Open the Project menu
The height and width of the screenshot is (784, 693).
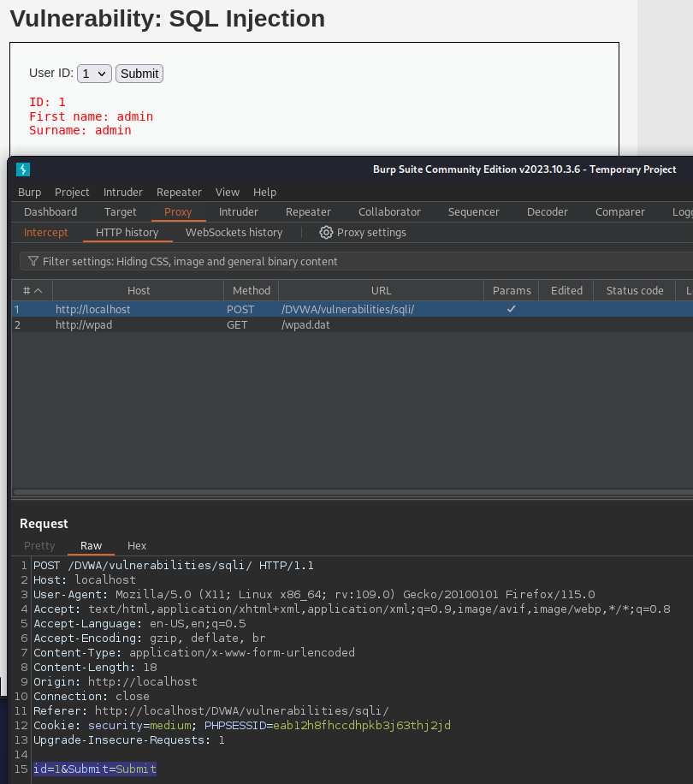[x=72, y=192]
